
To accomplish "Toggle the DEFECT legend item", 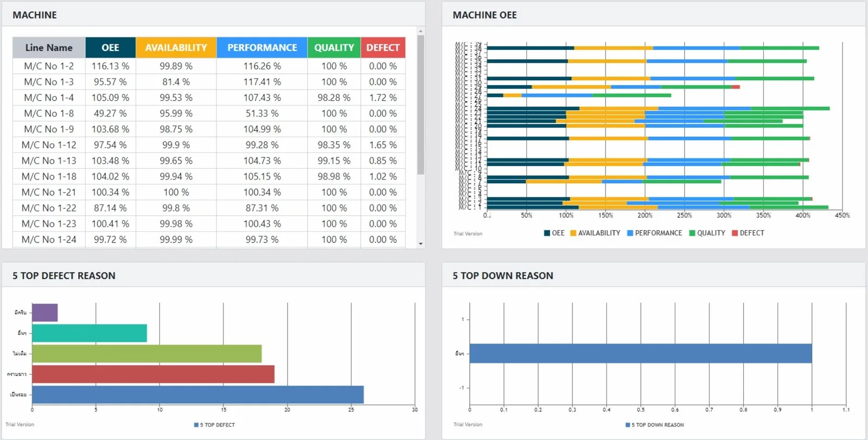I will coord(748,233).
